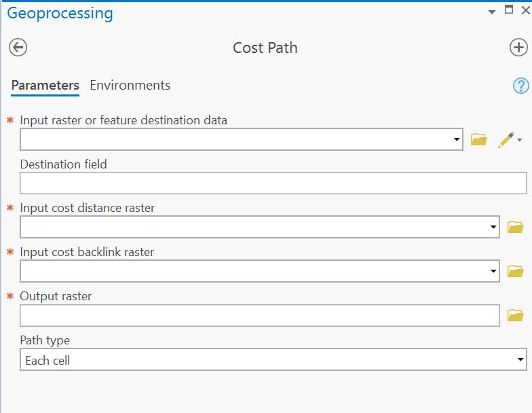532x413 pixels.
Task: Open Geoprocessing pane options arrow
Action: point(491,12)
